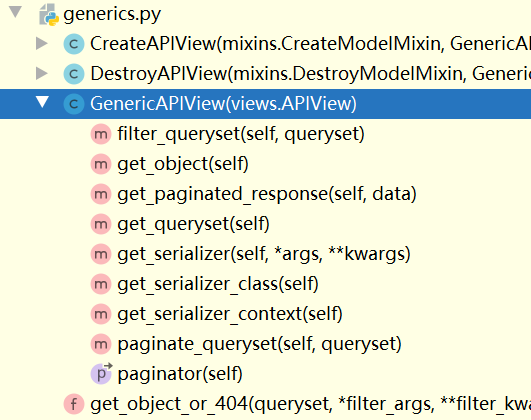Click the generics.py Python file icon
Image resolution: width=531 pixels, height=420 pixels.
coord(48,15)
